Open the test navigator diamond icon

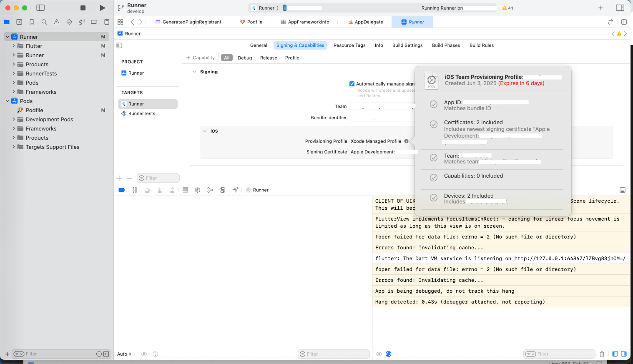(69, 22)
